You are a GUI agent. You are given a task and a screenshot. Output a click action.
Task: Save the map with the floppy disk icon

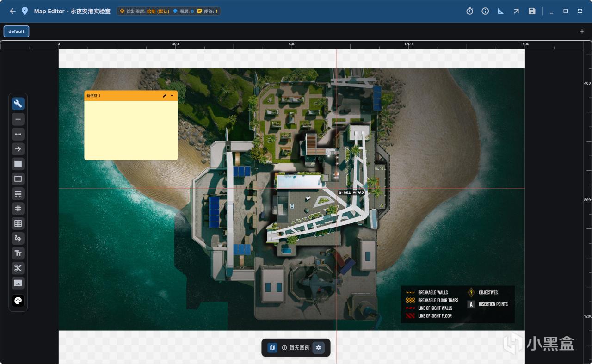(532, 11)
